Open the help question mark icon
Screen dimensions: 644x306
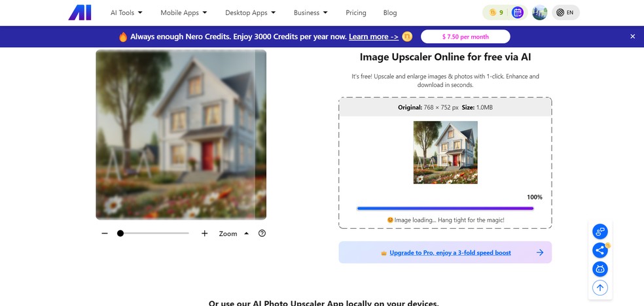point(262,233)
